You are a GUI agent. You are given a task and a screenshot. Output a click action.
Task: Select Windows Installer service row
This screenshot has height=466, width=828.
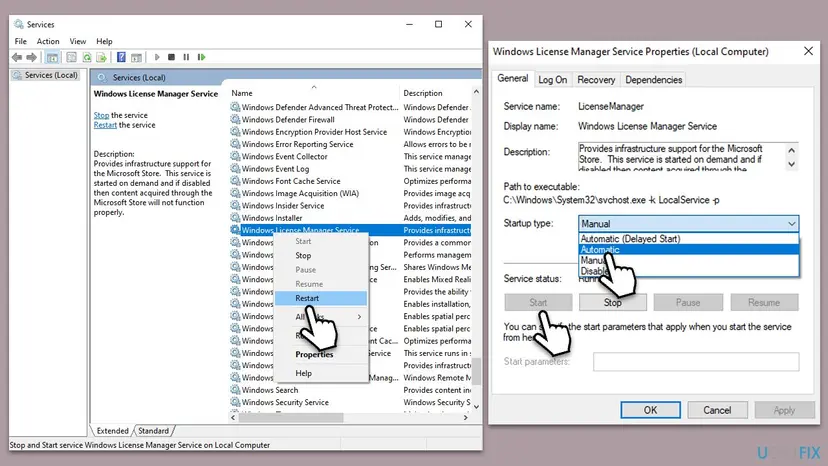pyautogui.click(x=350, y=218)
